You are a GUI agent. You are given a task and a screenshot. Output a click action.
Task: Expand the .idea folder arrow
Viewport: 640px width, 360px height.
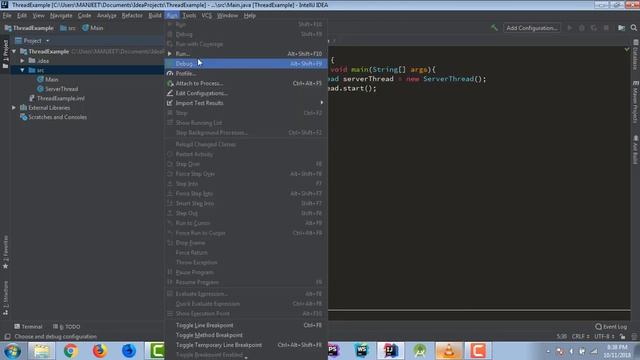[x=22, y=61]
